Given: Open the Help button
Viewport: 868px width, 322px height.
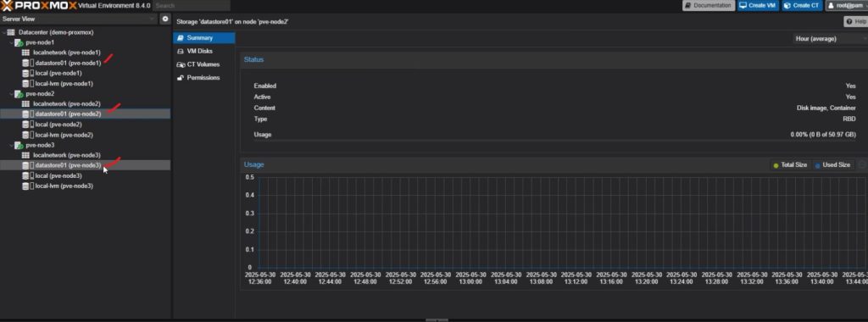Looking at the screenshot, I should click(856, 21).
